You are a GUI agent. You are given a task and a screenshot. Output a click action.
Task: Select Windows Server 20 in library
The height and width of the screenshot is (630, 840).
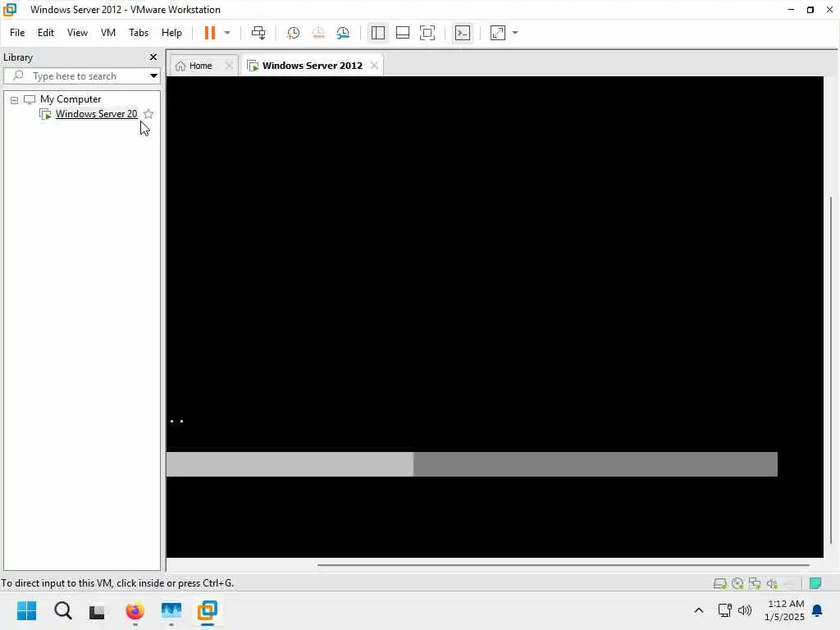pos(97,113)
